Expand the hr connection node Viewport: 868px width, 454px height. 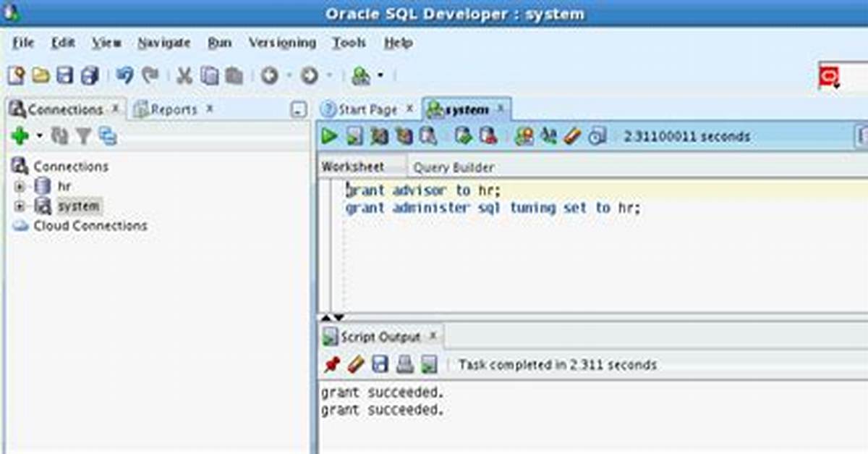click(x=20, y=186)
